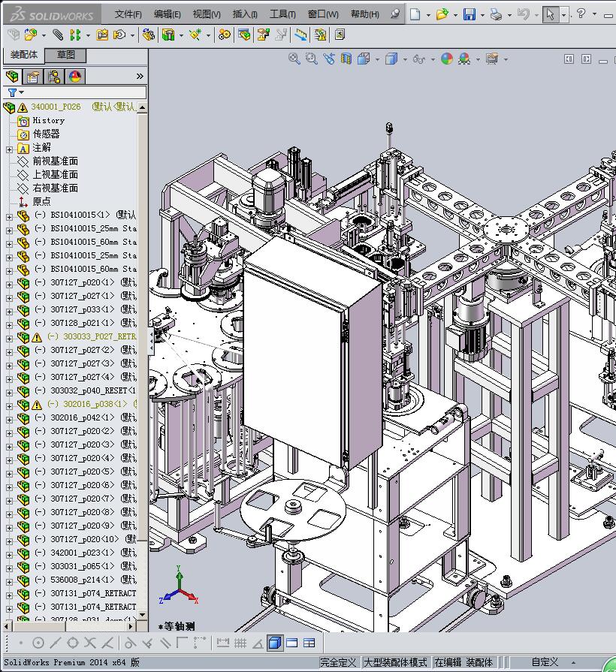Image resolution: width=616 pixels, height=672 pixels.
Task: Open the 视图(V) menu
Action: 207,14
